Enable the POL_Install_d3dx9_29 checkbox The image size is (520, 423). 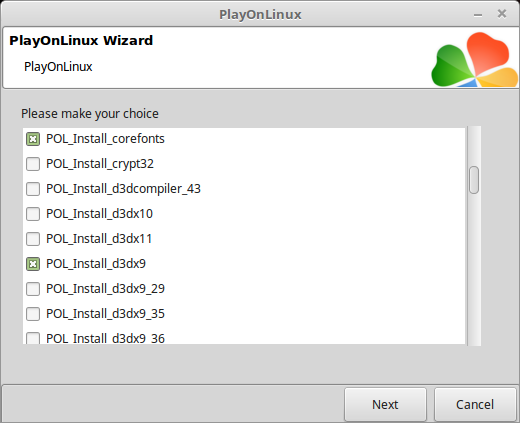point(33,289)
